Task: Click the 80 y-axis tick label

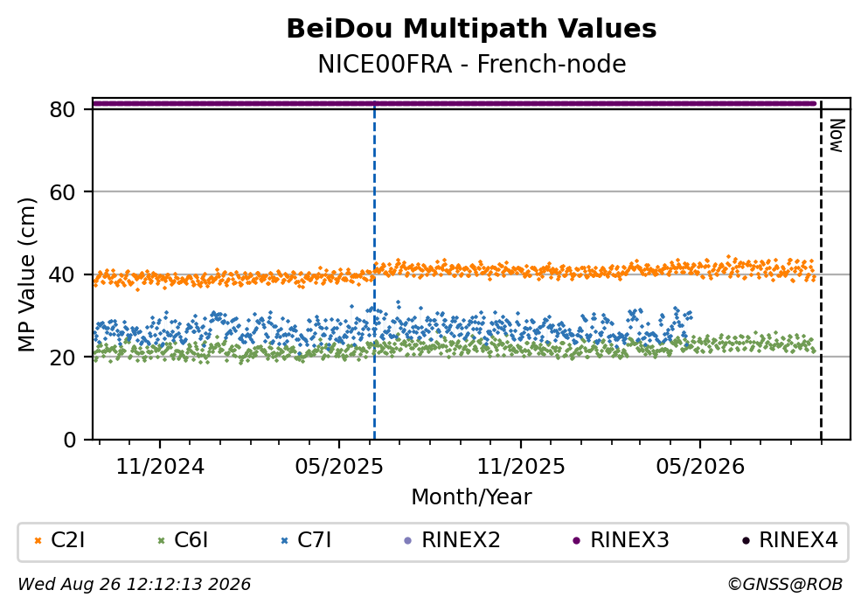Action: pos(62,109)
